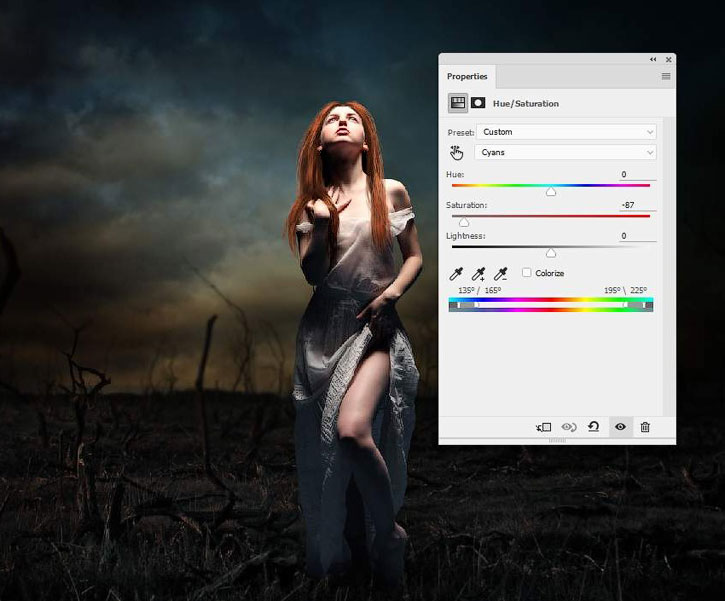Collapse the Properties panel with double arrows
The width and height of the screenshot is (725, 601).
[x=653, y=59]
